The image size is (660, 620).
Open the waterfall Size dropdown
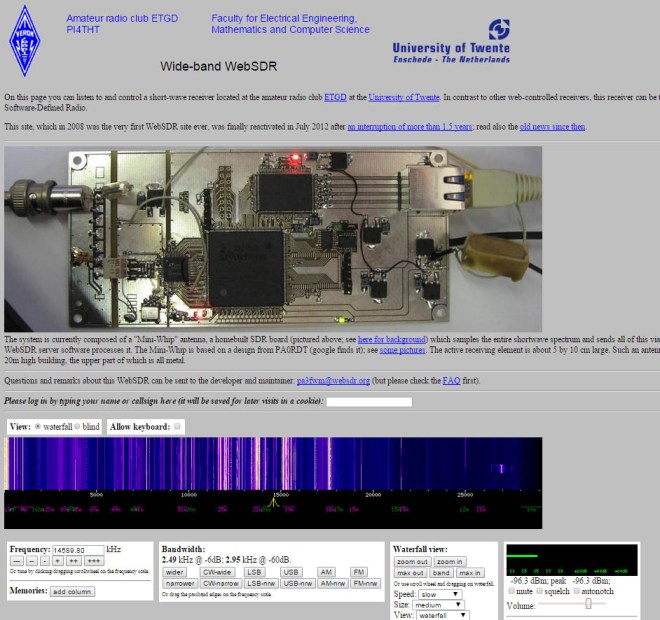[x=441, y=604]
